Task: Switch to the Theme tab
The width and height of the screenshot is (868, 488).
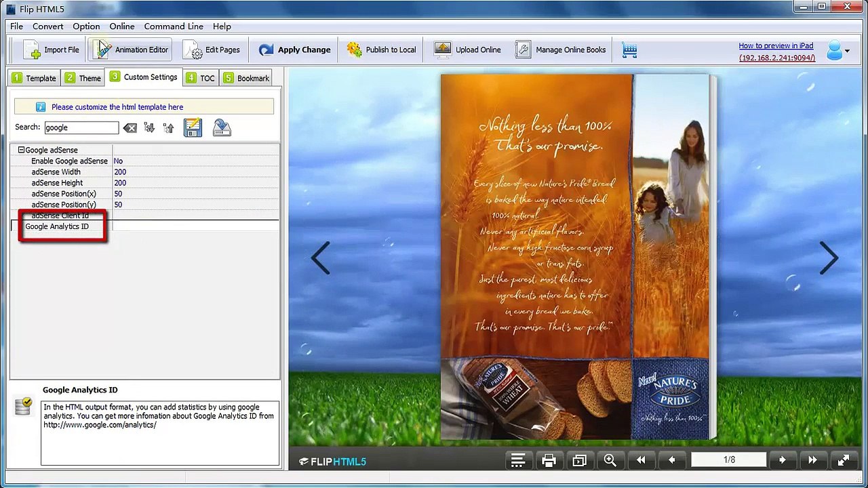Action: [x=83, y=78]
